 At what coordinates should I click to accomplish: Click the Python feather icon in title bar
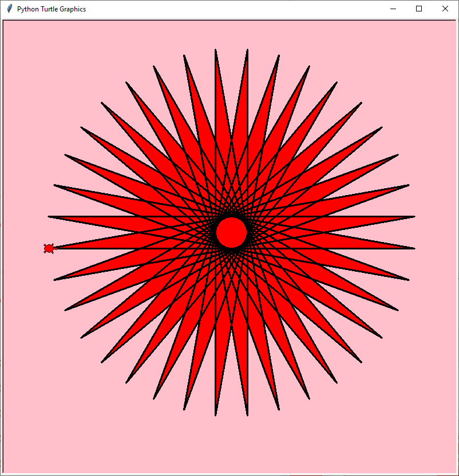10,9
